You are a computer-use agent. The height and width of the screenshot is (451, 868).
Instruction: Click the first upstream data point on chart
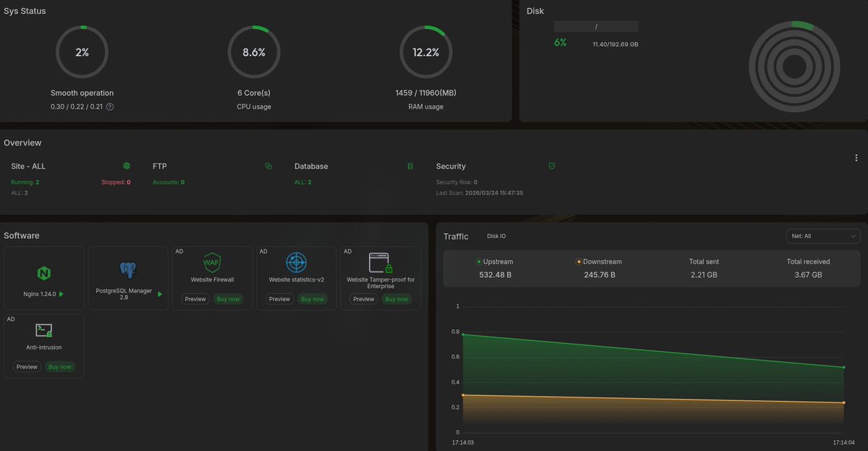click(463, 334)
